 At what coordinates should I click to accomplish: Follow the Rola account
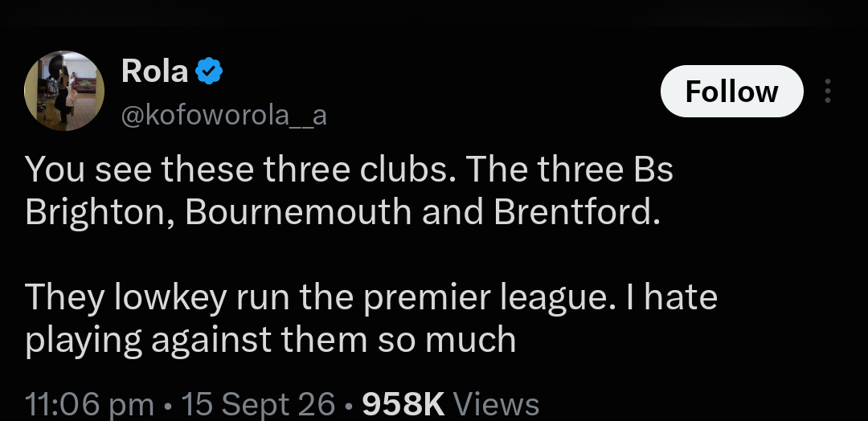732,92
